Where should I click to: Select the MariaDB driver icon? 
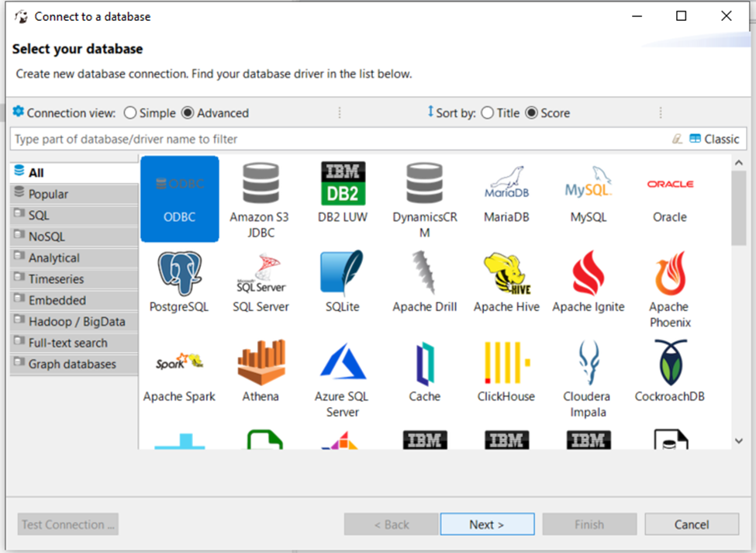[x=506, y=185]
